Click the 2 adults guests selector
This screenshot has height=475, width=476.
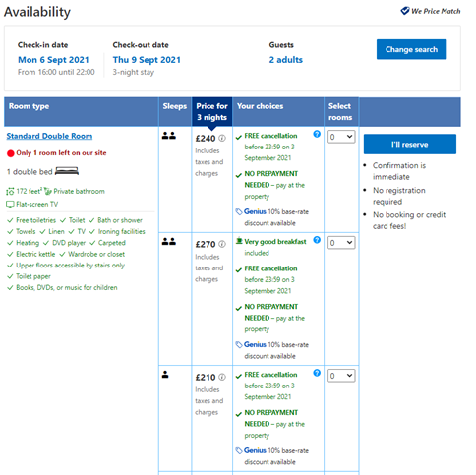pyautogui.click(x=286, y=60)
